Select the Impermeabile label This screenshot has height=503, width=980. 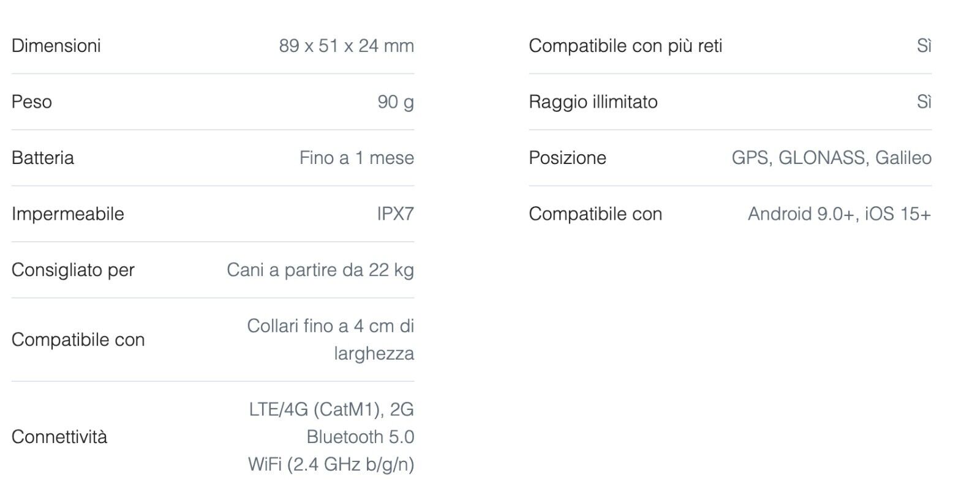click(x=68, y=214)
